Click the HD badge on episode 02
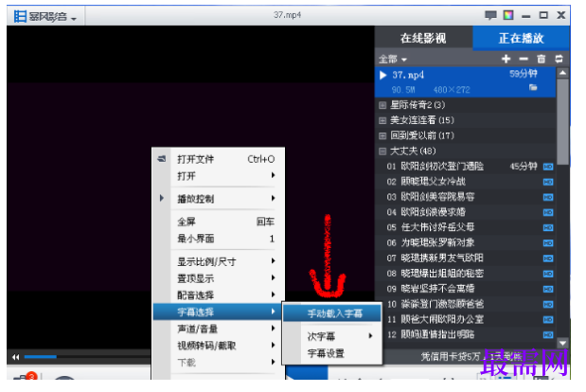 [548, 182]
